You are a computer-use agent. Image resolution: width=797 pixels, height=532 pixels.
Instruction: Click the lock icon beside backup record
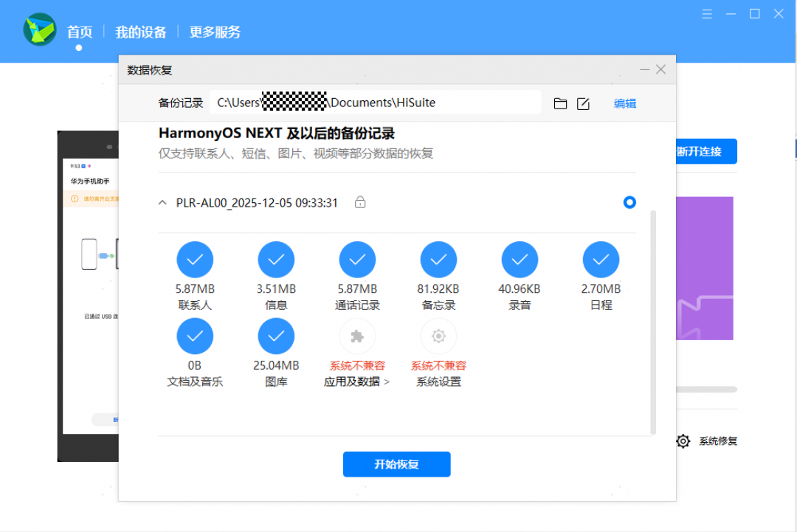tap(360, 202)
